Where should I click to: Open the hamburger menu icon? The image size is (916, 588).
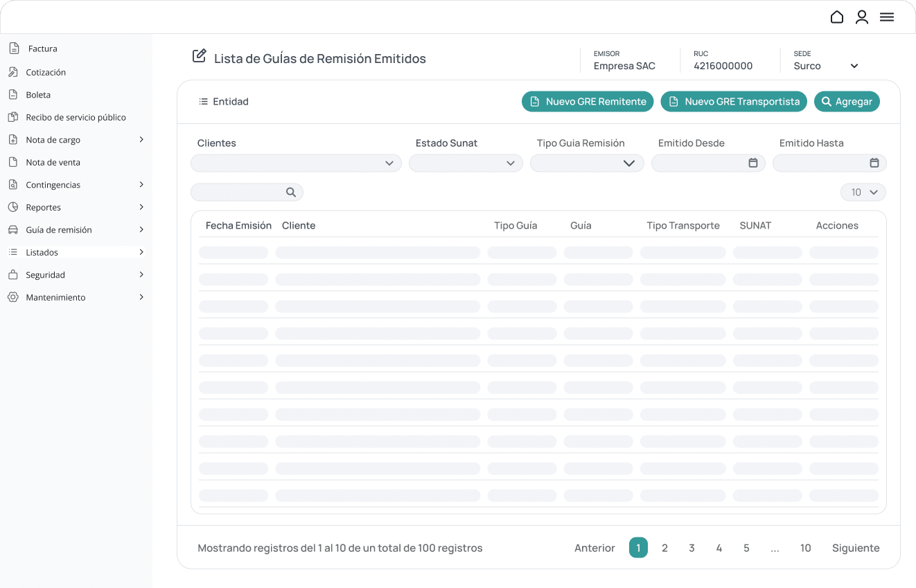coord(887,17)
